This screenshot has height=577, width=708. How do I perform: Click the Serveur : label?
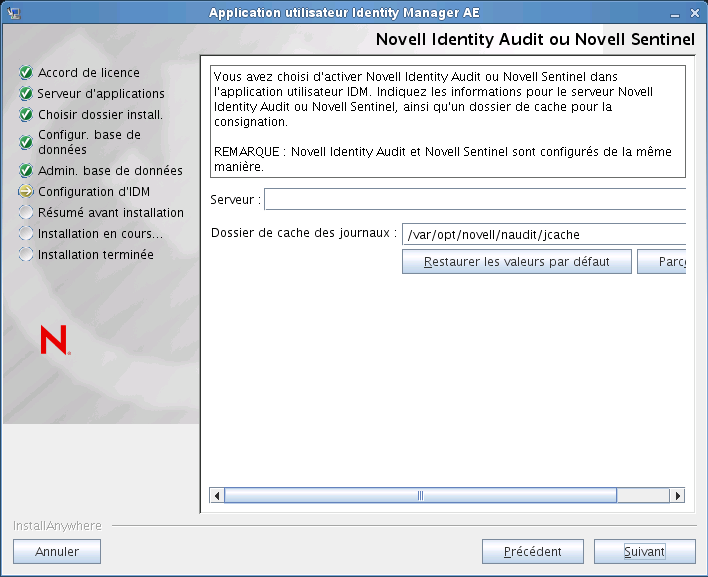236,200
